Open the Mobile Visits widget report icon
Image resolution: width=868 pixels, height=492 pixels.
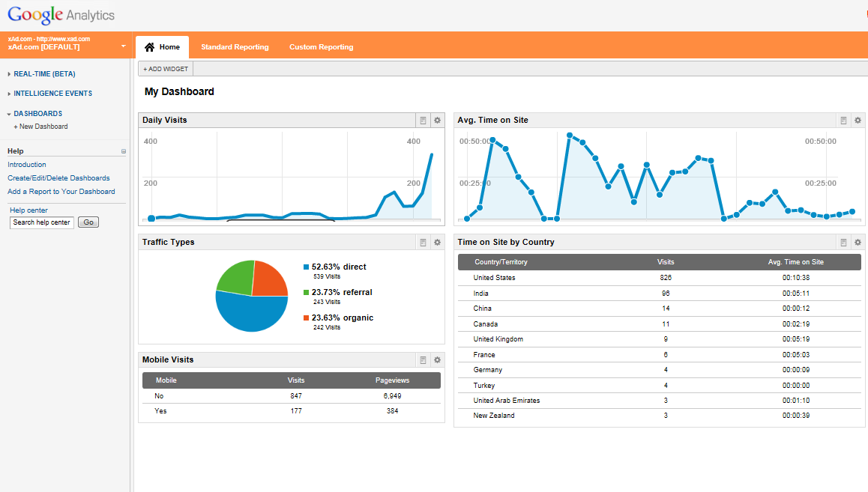[x=423, y=360]
